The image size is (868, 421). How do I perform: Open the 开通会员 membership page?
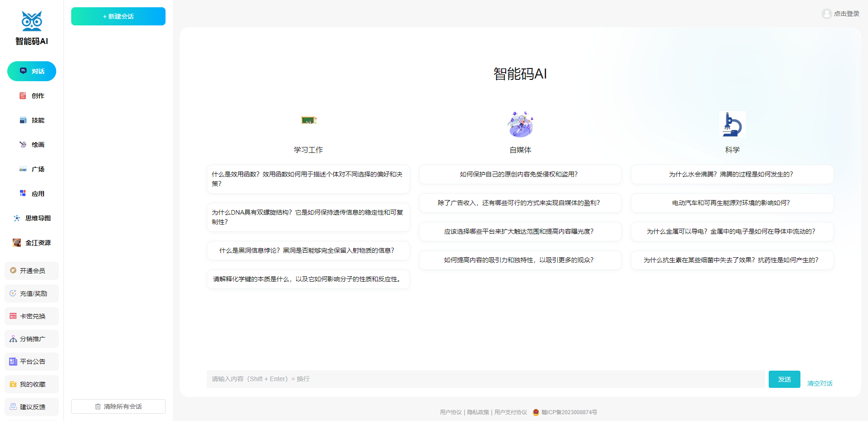tap(31, 270)
